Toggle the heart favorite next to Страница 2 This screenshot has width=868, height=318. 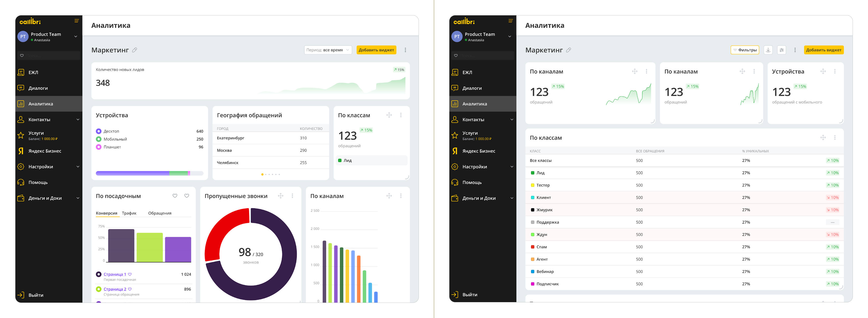pos(130,289)
